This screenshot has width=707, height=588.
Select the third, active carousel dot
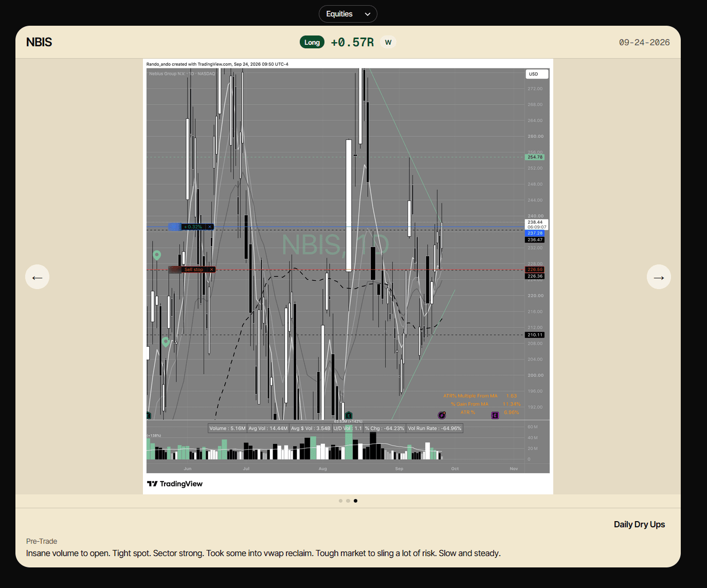click(x=355, y=501)
